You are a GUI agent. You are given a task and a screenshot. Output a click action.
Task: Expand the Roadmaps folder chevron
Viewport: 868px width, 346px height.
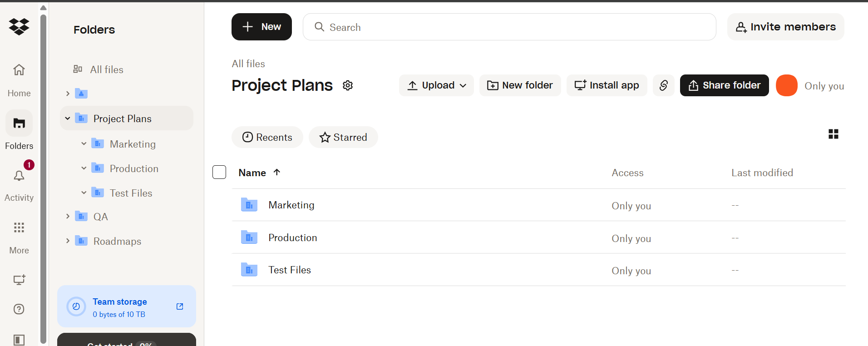pyautogui.click(x=68, y=241)
